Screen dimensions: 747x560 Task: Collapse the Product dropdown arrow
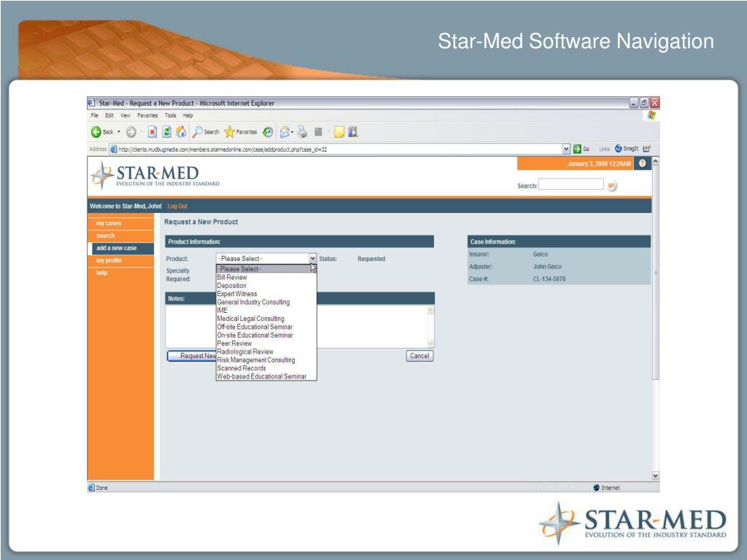(312, 259)
